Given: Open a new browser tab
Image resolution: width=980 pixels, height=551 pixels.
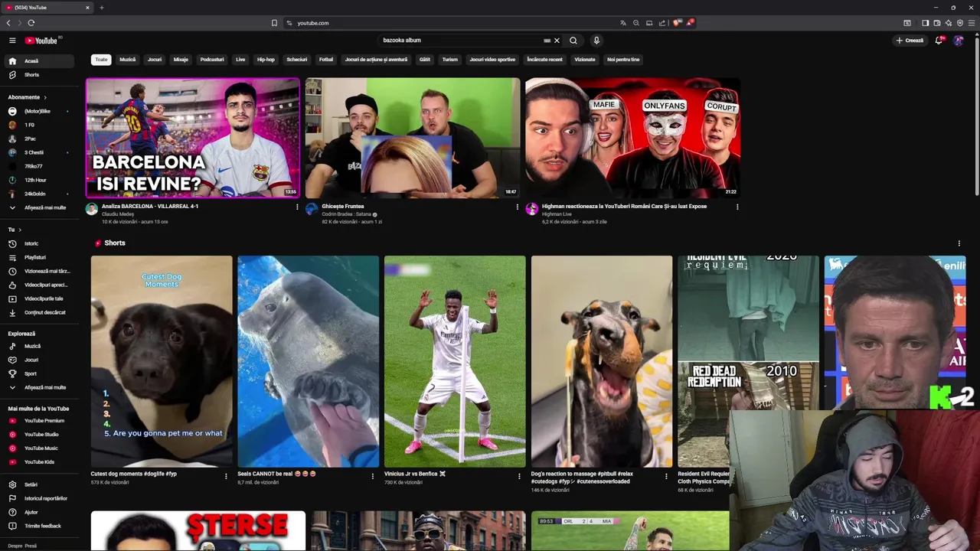Looking at the screenshot, I should coord(101,8).
